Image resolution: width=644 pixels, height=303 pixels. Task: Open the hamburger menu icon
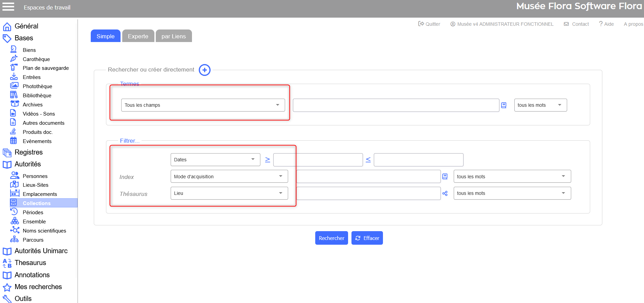click(x=8, y=7)
